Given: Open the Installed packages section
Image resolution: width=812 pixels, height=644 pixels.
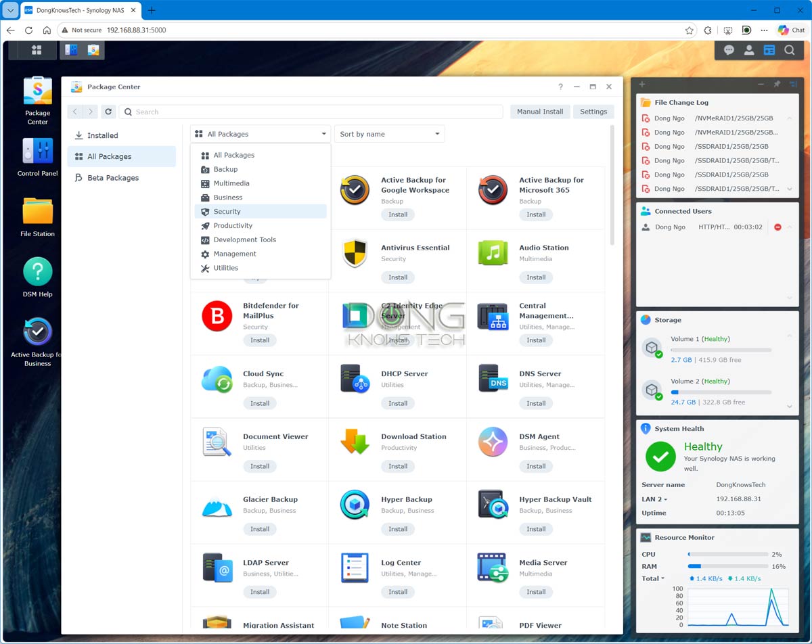Looking at the screenshot, I should (122, 135).
